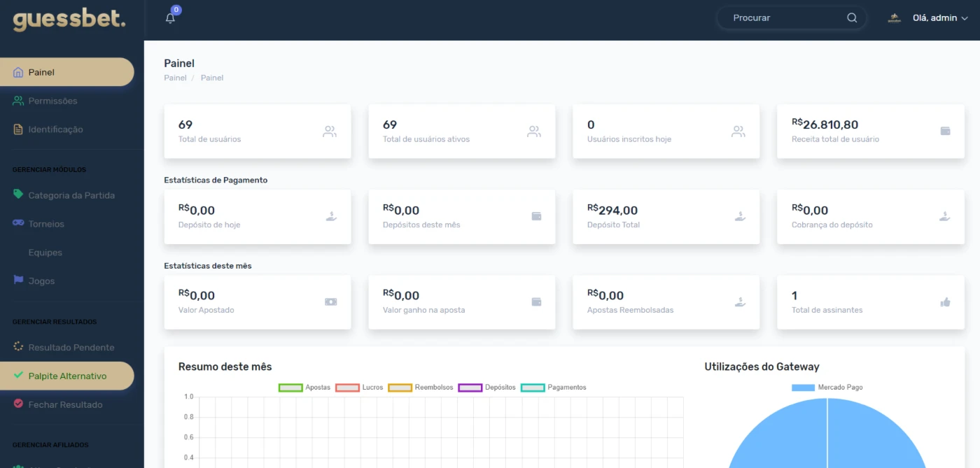This screenshot has height=468, width=980.
Task: Click the Depósitos purple legend swatch
Action: (470, 388)
